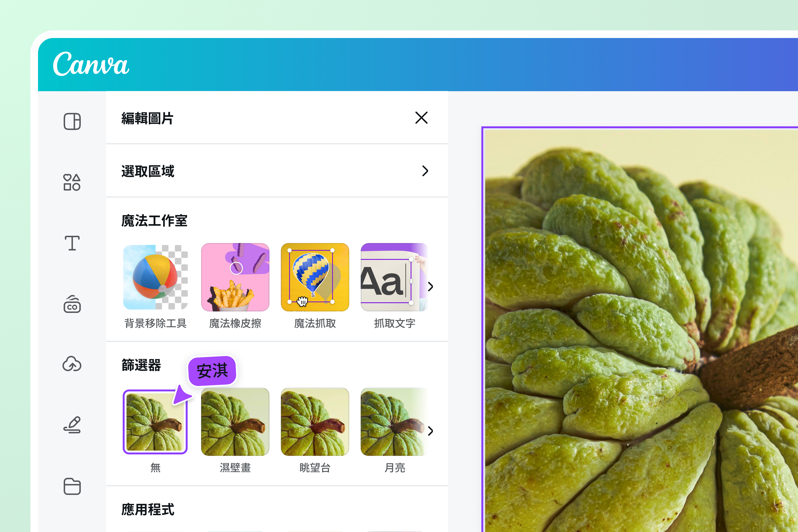This screenshot has height=532, width=798.
Task: Click the 濕壁畫 filter name
Action: [x=235, y=468]
